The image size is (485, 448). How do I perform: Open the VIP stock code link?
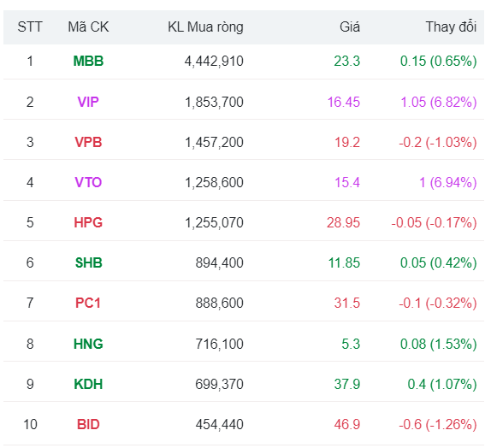pos(88,102)
